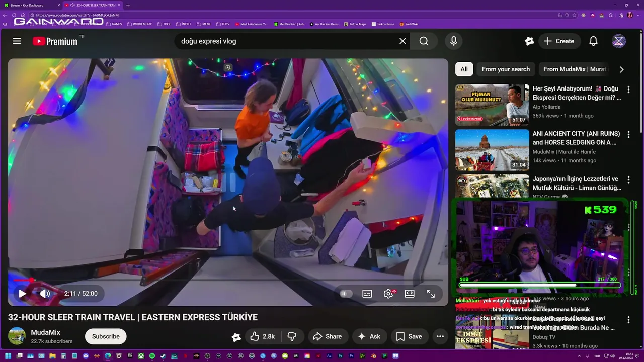Open a new browser tab
Viewport: 644px width, 362px height.
coord(128,5)
